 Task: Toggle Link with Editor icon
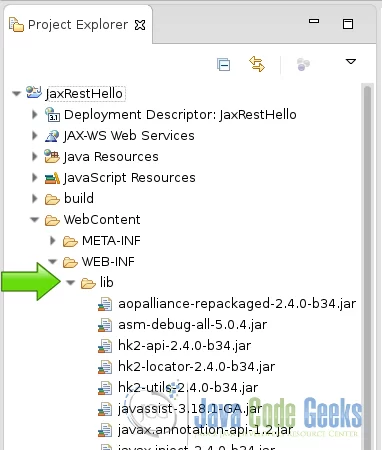click(257, 64)
